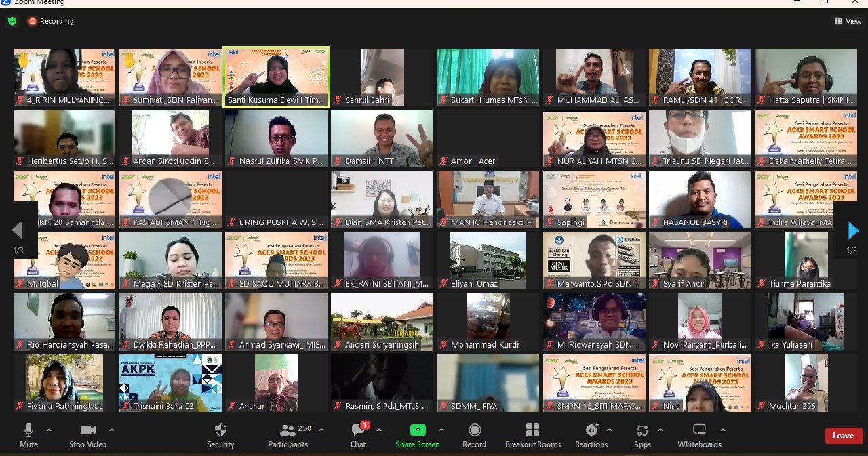
Task: Expand Chat options caret
Action: point(378,430)
